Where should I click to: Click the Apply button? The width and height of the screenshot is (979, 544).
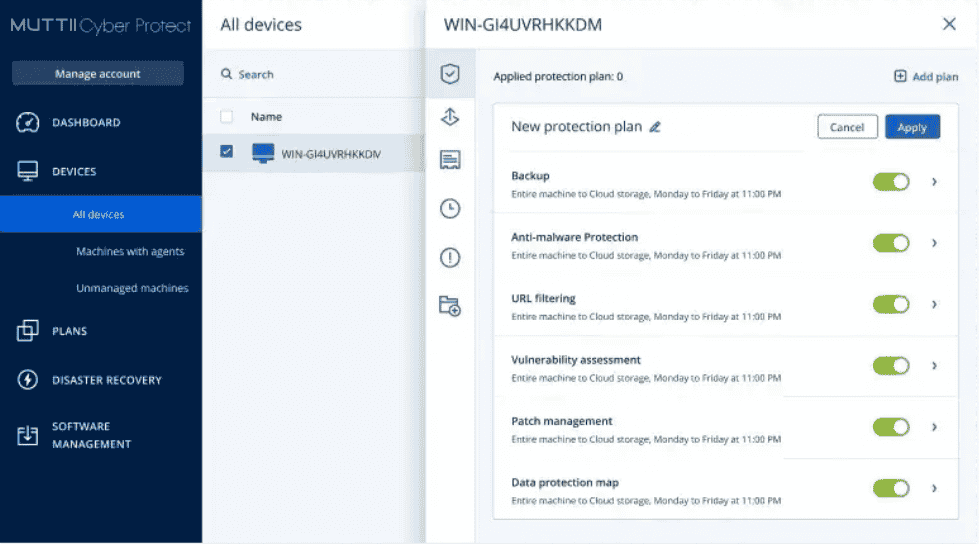(911, 127)
